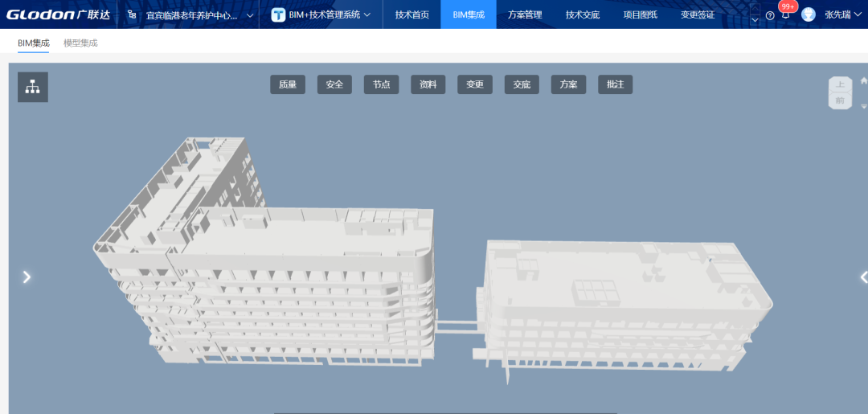Image resolution: width=868 pixels, height=414 pixels.
Task: Open 项目图纸 in top navigation
Action: coord(640,15)
